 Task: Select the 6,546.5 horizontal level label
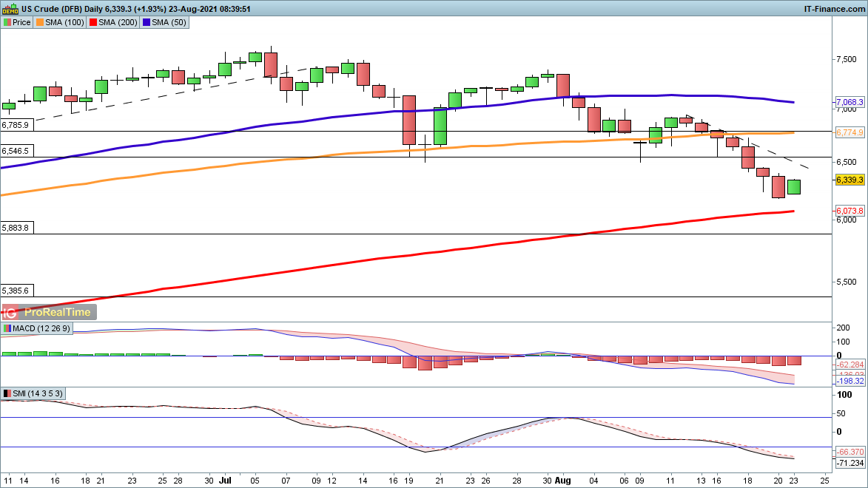pyautogui.click(x=16, y=151)
